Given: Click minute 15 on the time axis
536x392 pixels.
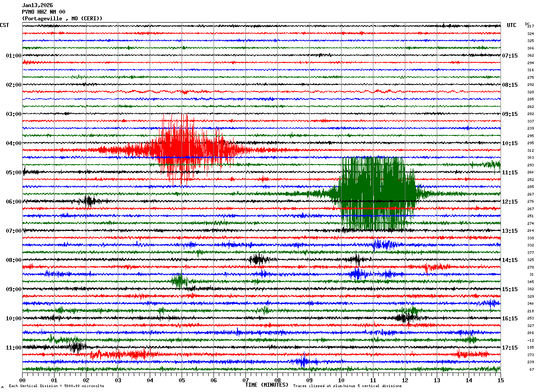Looking at the screenshot, I should click(x=501, y=380).
